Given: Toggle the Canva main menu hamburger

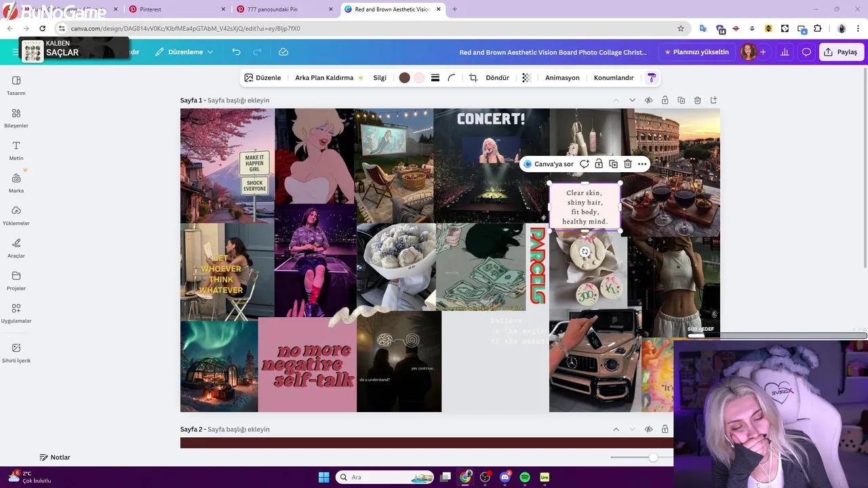Looking at the screenshot, I should pos(15,52).
